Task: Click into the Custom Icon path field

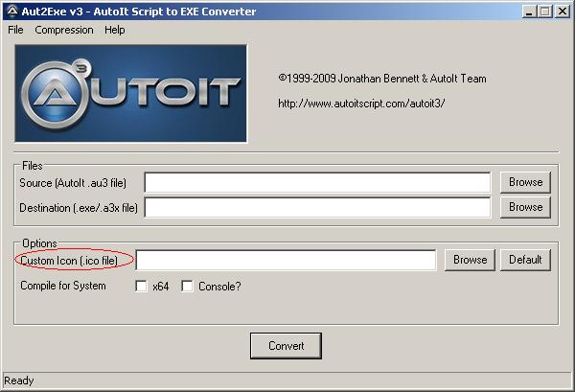Action: (x=286, y=260)
